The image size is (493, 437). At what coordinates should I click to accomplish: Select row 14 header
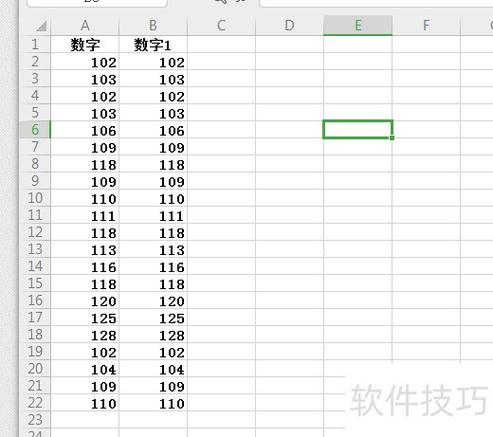coord(35,266)
